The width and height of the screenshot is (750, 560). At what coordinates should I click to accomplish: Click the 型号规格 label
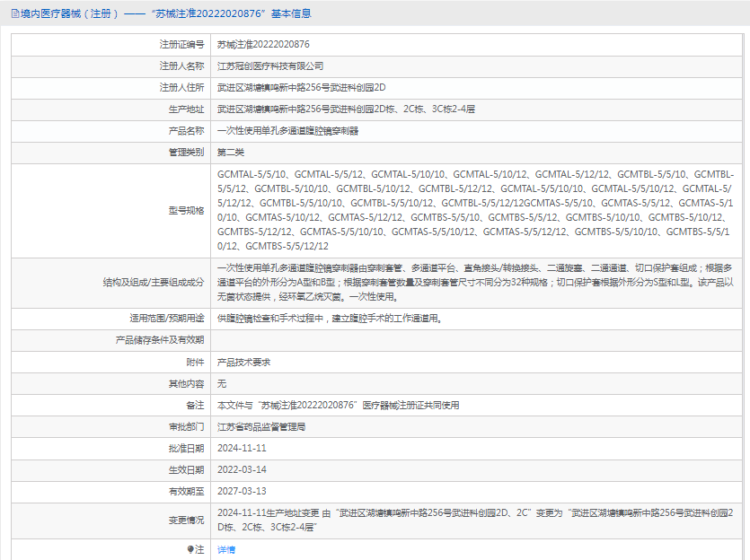coord(186,210)
